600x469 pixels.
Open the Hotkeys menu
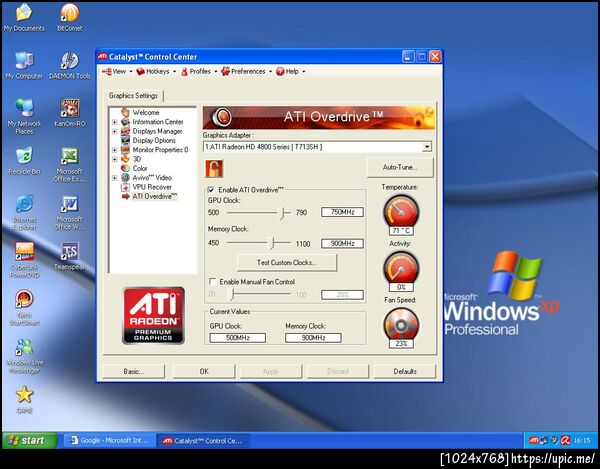tap(156, 72)
